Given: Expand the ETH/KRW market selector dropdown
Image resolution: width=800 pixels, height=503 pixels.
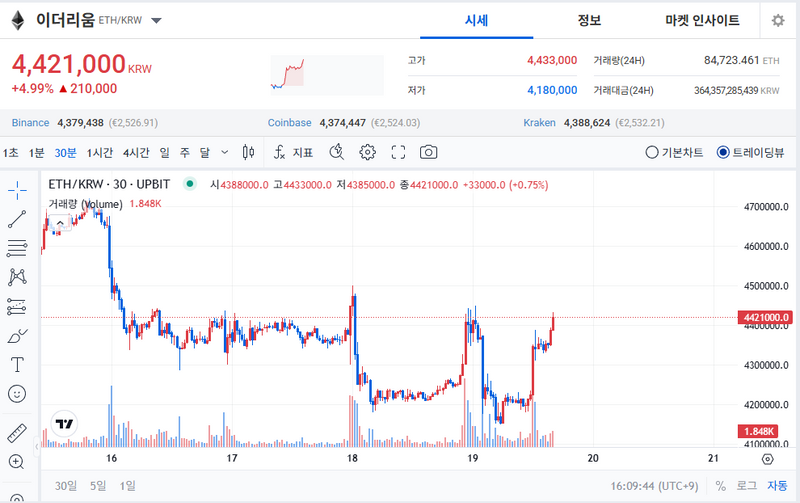Looking at the screenshot, I should [158, 20].
